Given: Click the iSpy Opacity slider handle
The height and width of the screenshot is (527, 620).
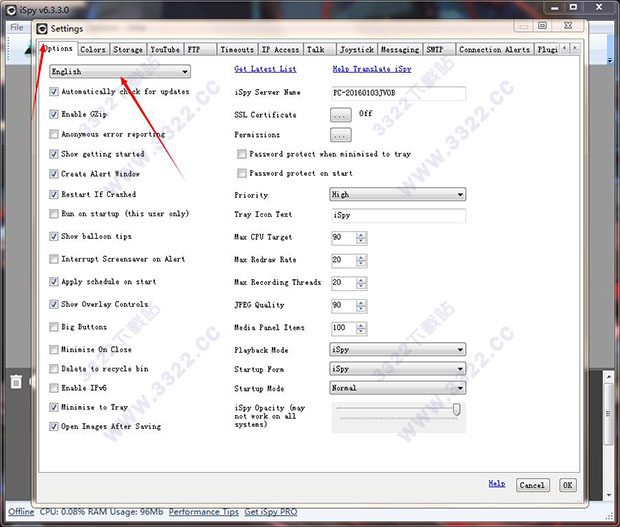Looking at the screenshot, I should 456,409.
